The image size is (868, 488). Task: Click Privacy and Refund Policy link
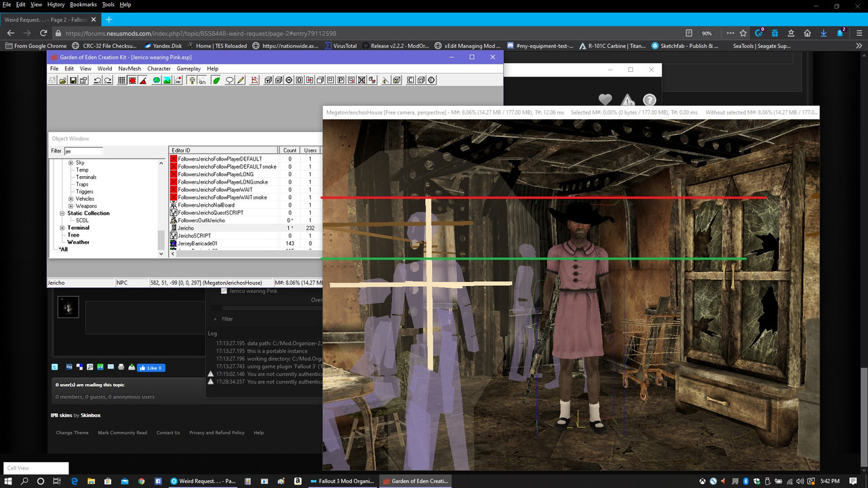(217, 432)
